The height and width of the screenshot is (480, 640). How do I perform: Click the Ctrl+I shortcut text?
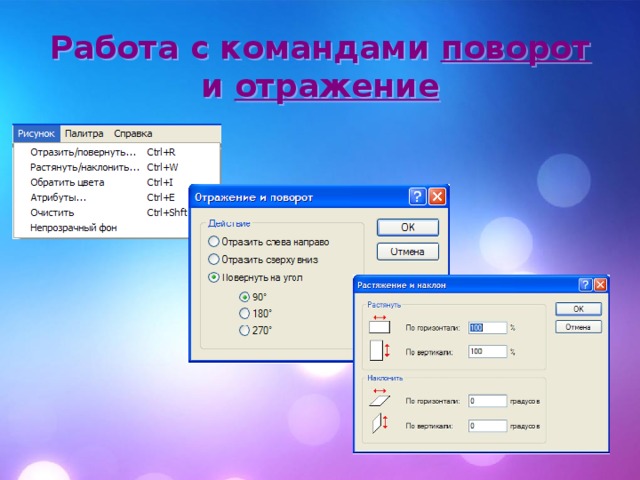tap(160, 182)
